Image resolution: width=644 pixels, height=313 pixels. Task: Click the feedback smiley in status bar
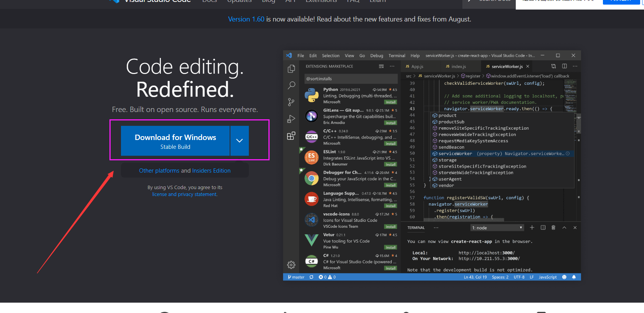coord(564,277)
